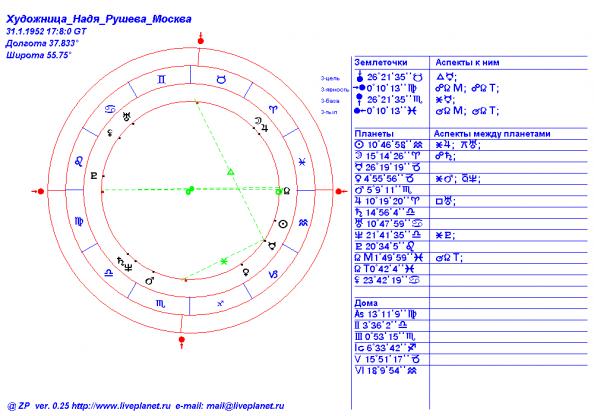This screenshot has width=594, height=416.
Task: Click the З-цель earth-point label
Action: 330,78
